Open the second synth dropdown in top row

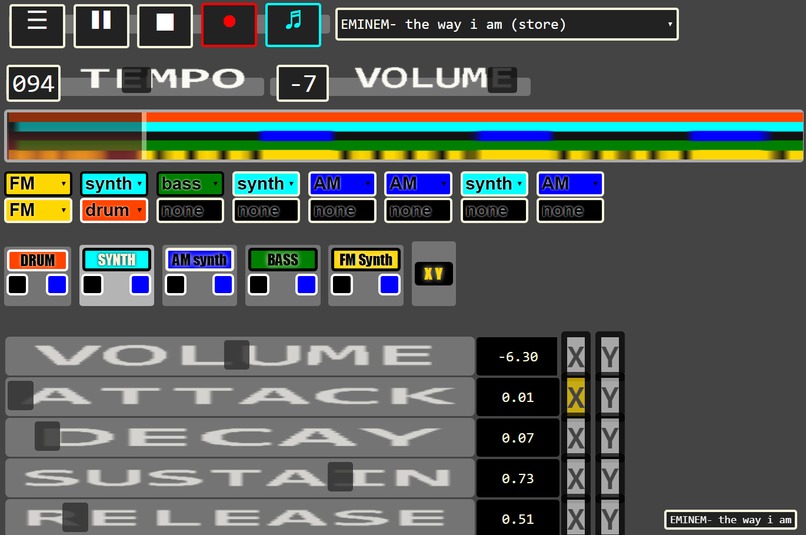coord(266,184)
